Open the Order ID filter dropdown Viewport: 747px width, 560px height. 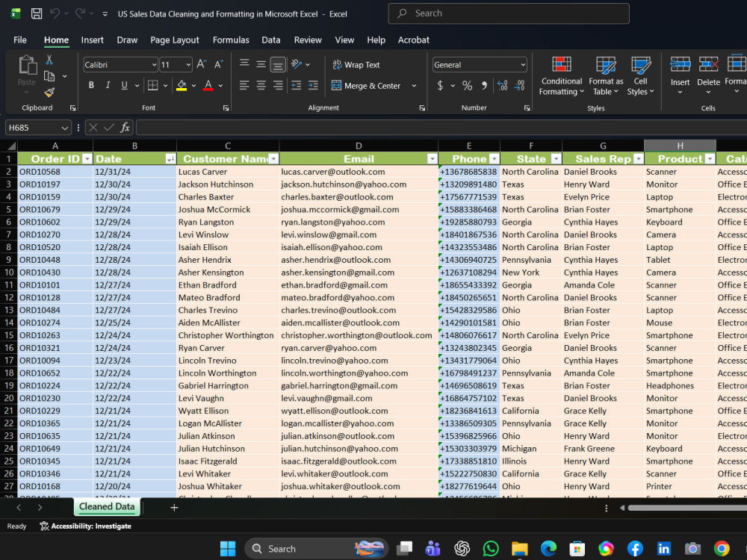(x=87, y=158)
